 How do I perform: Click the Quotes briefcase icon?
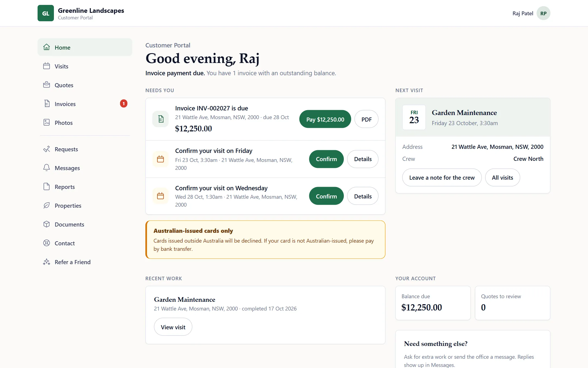coord(47,85)
